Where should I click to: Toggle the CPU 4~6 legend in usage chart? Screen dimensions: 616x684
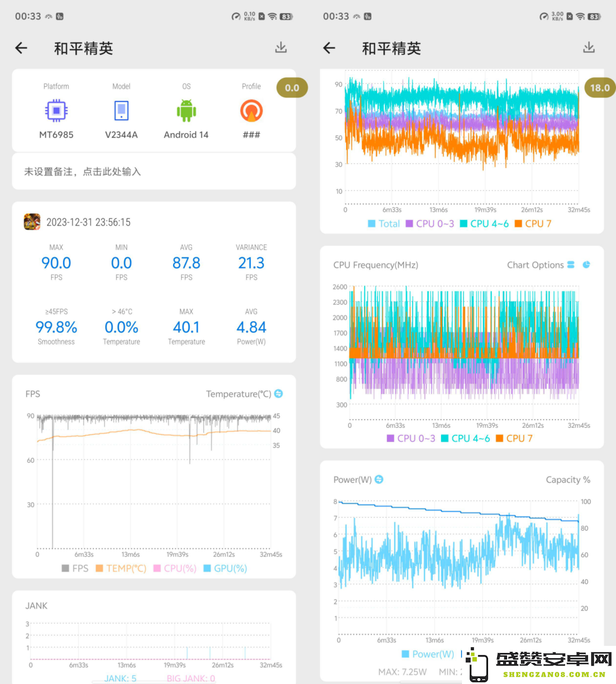coord(484,223)
